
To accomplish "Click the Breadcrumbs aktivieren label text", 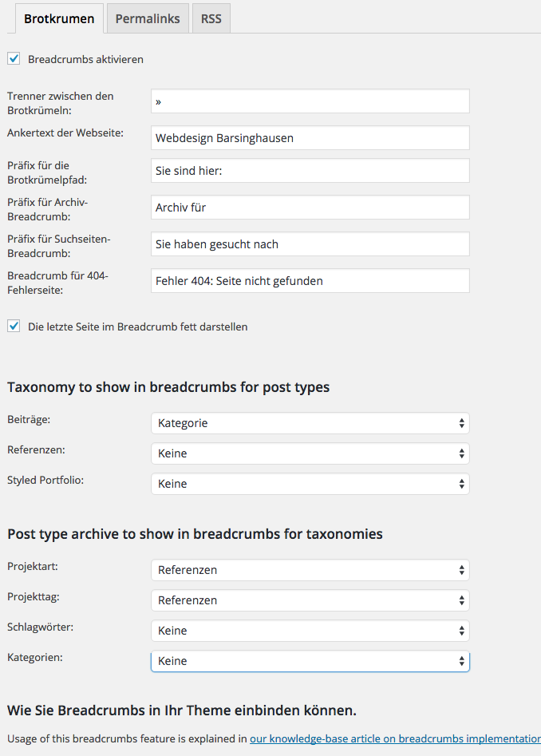I will tap(85, 59).
